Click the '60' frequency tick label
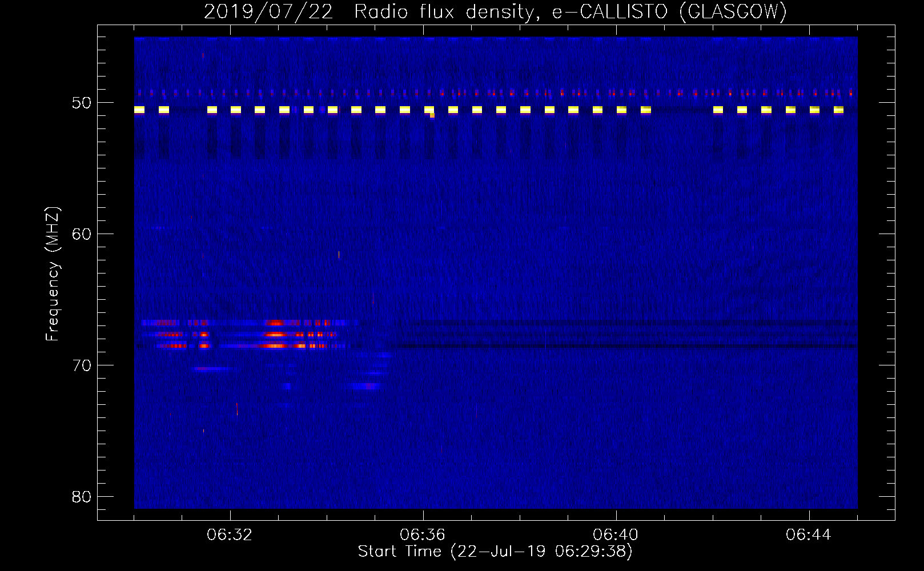The height and width of the screenshot is (571, 924). tap(82, 234)
